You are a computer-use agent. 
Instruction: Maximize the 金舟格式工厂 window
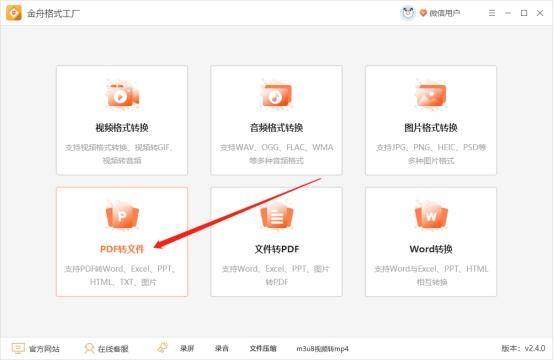pos(524,13)
